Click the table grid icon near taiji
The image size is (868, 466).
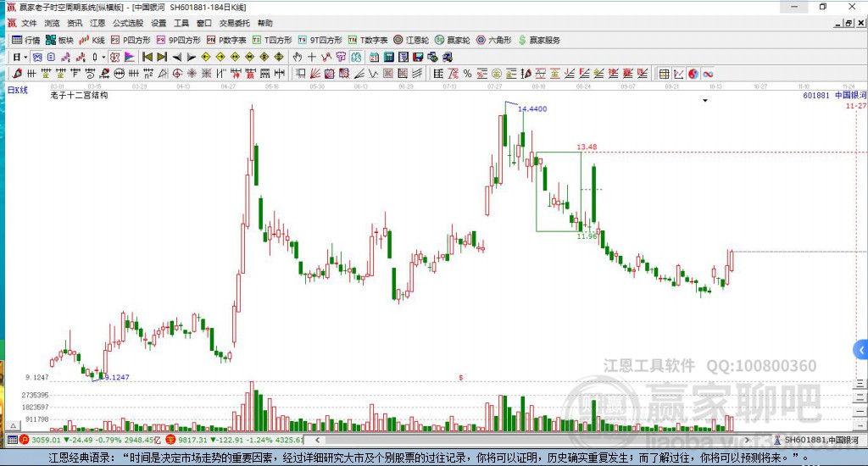point(664,74)
